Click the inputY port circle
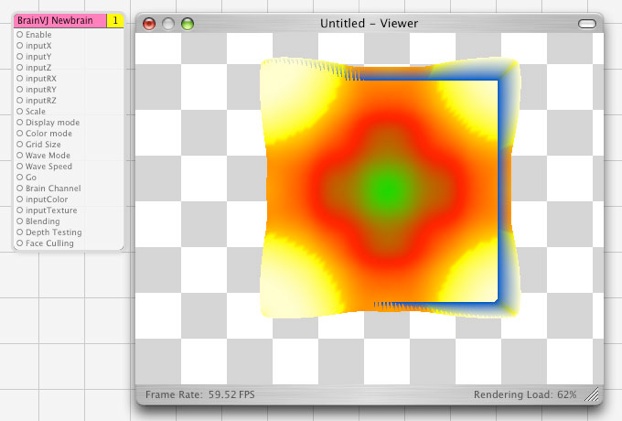 click(x=19, y=57)
